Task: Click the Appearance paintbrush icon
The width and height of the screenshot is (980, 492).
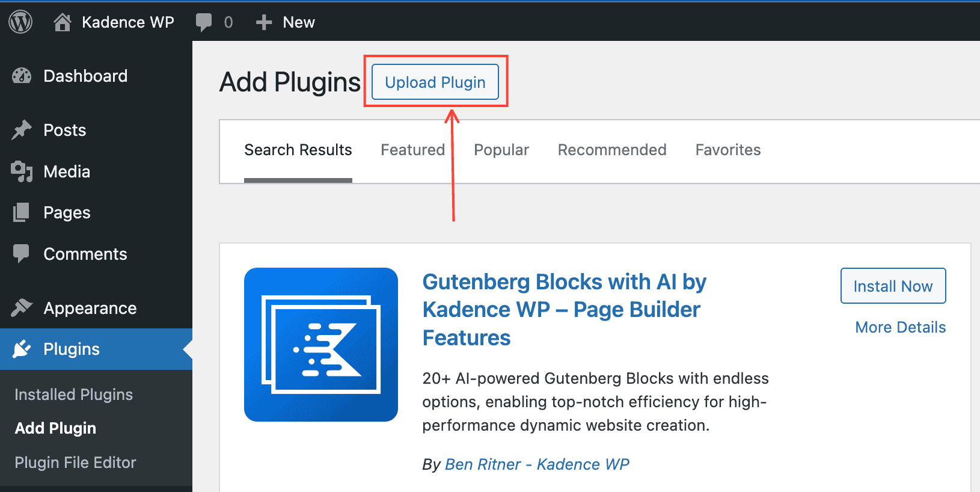Action: tap(22, 308)
